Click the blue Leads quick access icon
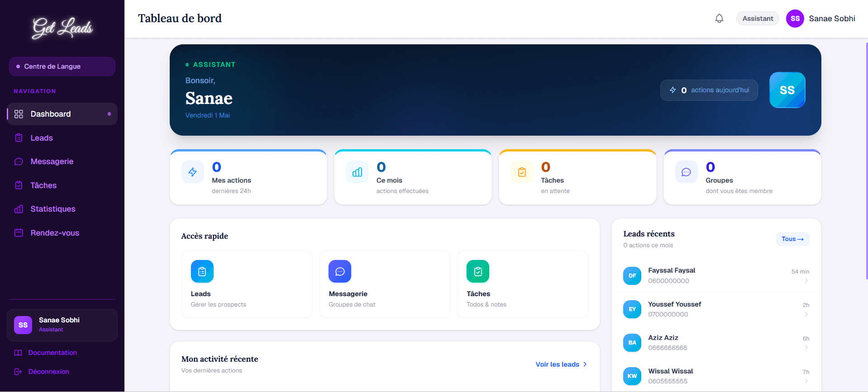Viewport: 868px width, 392px height. (202, 271)
